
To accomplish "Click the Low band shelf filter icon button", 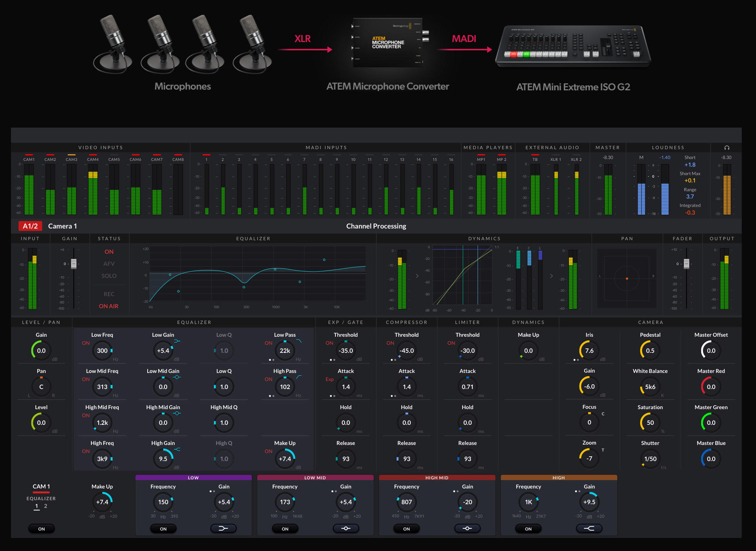I will pyautogui.click(x=223, y=528).
